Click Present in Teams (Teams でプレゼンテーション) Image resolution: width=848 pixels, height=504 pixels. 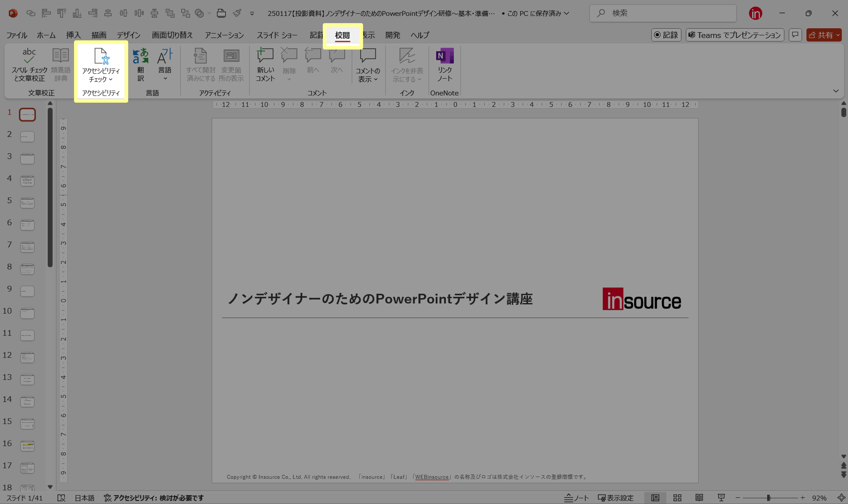735,35
